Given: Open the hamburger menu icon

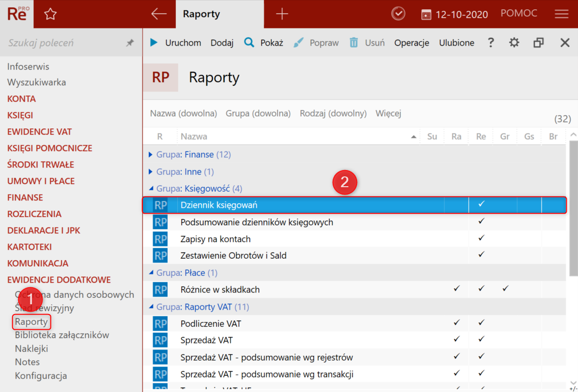Looking at the screenshot, I should tap(561, 14).
